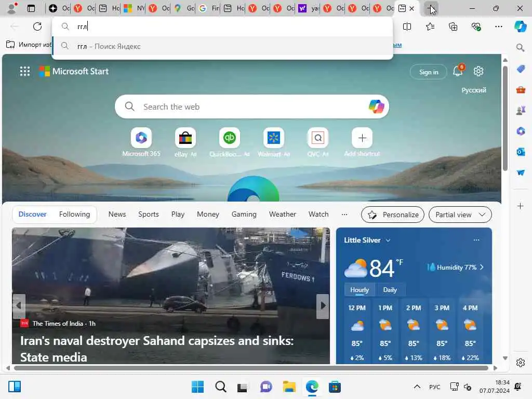This screenshot has height=399, width=532.
Task: Open the Gaming feed tab
Action: pyautogui.click(x=244, y=214)
